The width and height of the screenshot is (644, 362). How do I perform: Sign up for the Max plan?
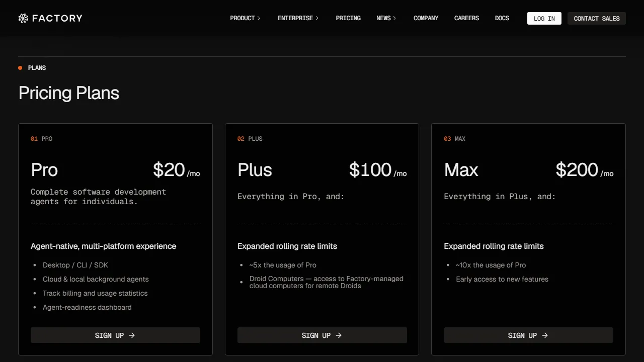528,335
